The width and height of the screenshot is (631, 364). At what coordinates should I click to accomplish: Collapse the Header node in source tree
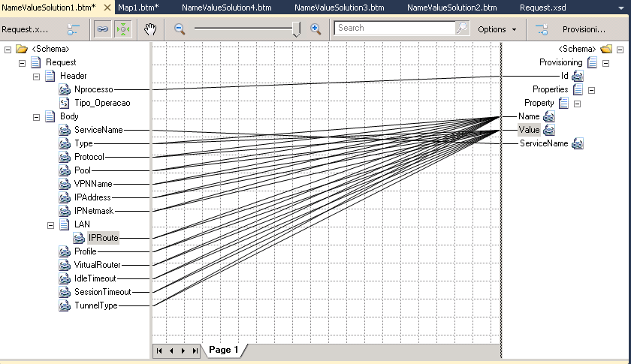36,76
